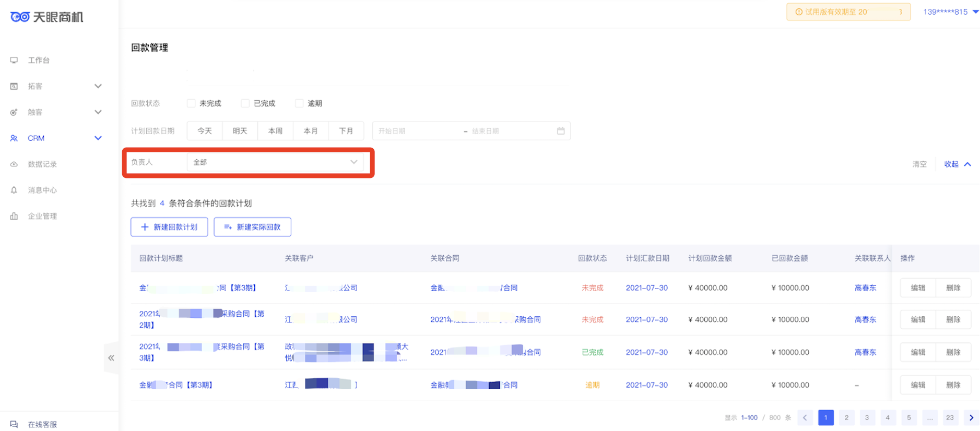Click the 企业管理 chart icon
This screenshot has height=431, width=980.
tap(14, 216)
